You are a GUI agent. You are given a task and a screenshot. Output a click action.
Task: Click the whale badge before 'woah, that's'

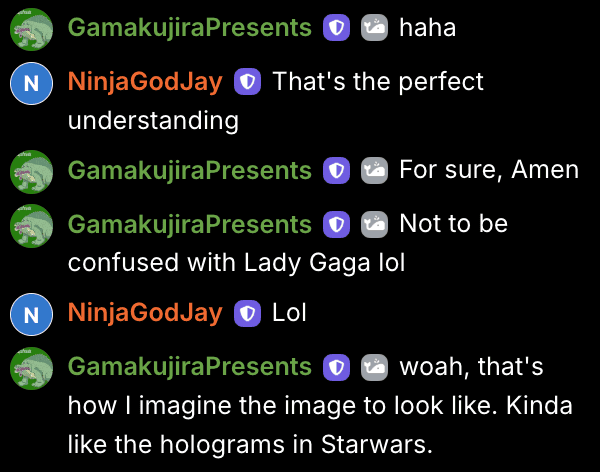pos(374,367)
